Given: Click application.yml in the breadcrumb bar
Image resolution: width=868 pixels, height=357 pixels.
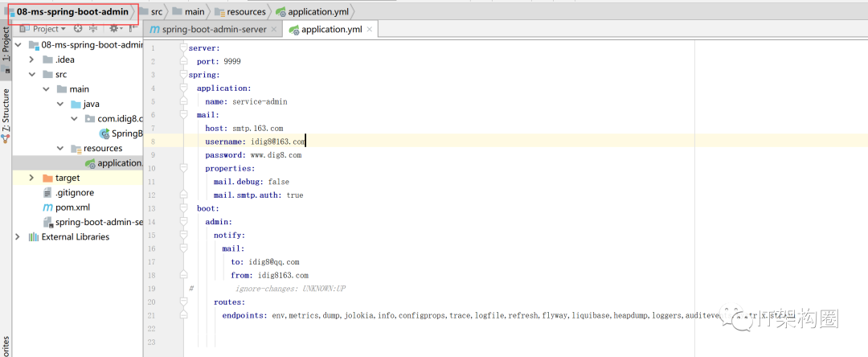Looking at the screenshot, I should [x=318, y=11].
